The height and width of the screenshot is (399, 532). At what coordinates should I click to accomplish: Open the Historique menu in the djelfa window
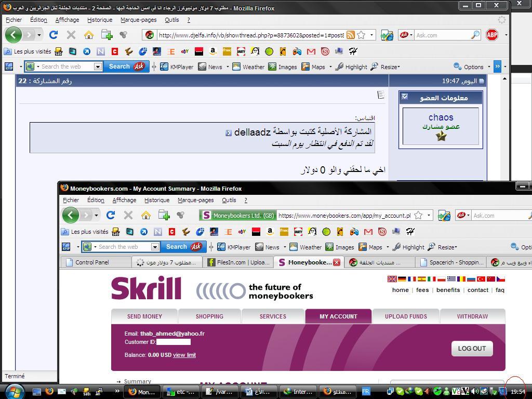point(100,20)
